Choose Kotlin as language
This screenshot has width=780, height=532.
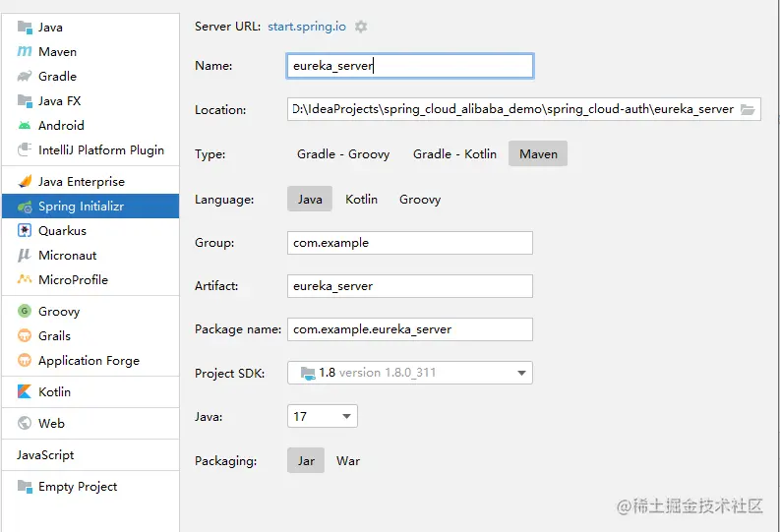click(362, 200)
